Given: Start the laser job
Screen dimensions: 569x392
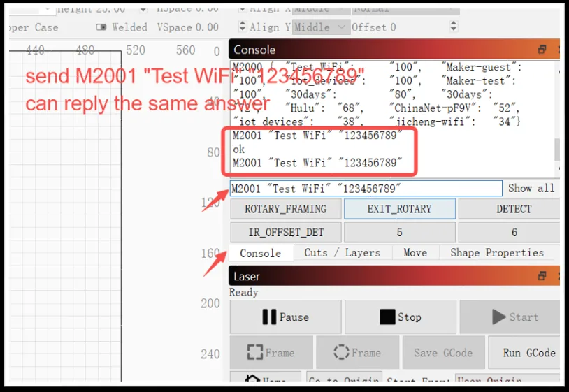Looking at the screenshot, I should (x=510, y=317).
